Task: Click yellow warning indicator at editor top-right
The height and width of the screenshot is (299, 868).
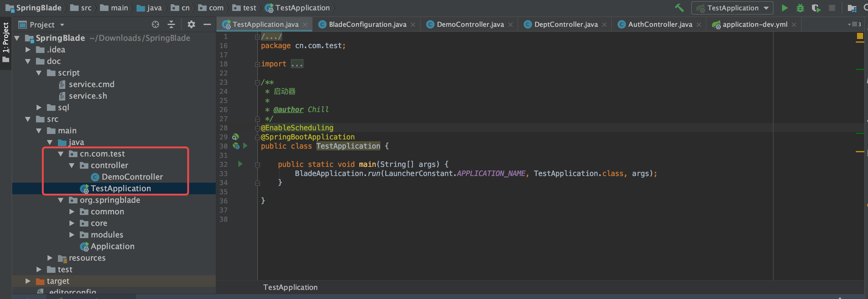Action: coord(860,36)
